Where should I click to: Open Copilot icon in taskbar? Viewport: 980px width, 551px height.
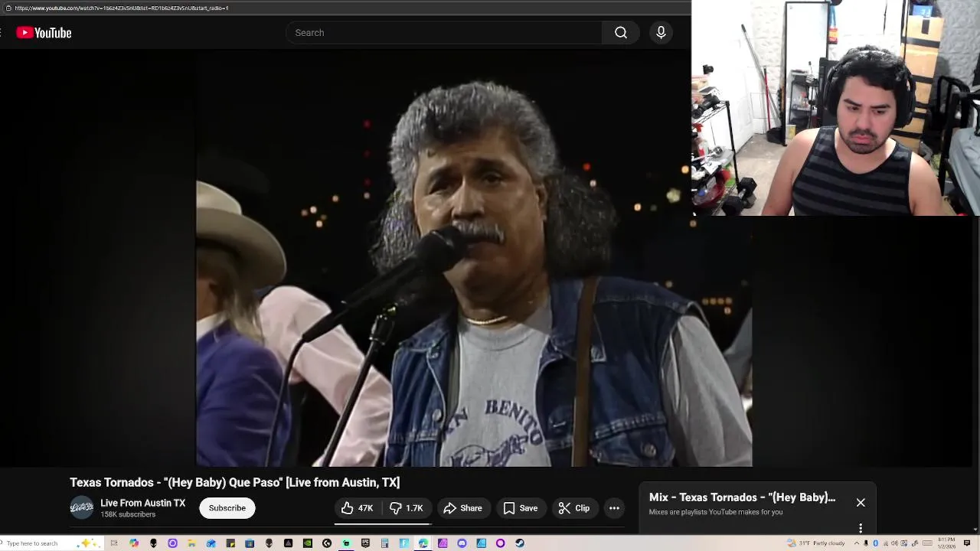pos(134,543)
